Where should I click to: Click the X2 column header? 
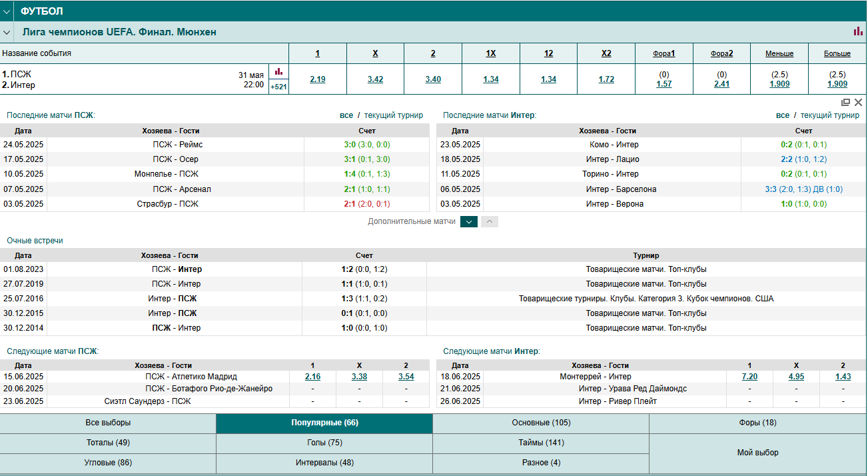tap(606, 53)
